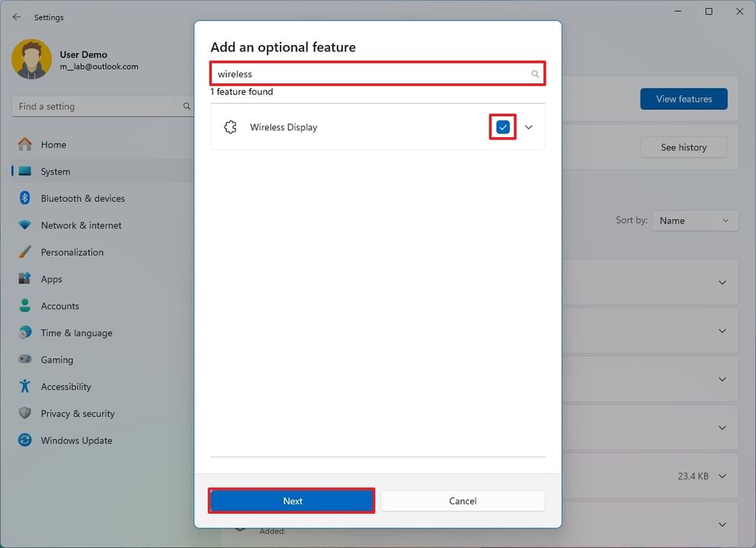This screenshot has width=756, height=548.
Task: Expand the Wireless Display details chevron
Action: pos(528,126)
